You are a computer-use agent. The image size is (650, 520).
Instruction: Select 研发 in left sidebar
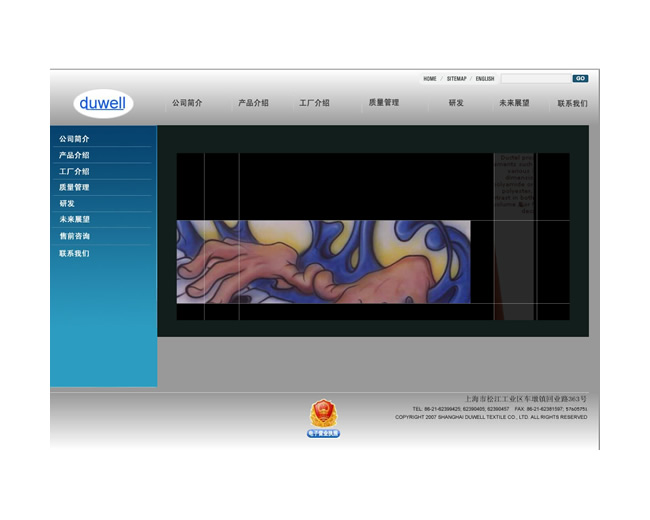[67, 204]
